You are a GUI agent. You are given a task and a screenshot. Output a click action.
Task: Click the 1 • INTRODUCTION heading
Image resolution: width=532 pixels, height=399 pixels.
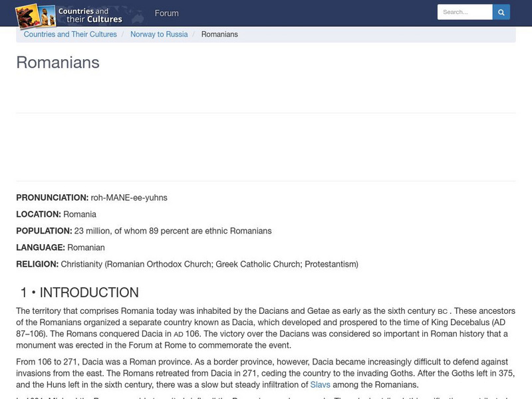79,293
